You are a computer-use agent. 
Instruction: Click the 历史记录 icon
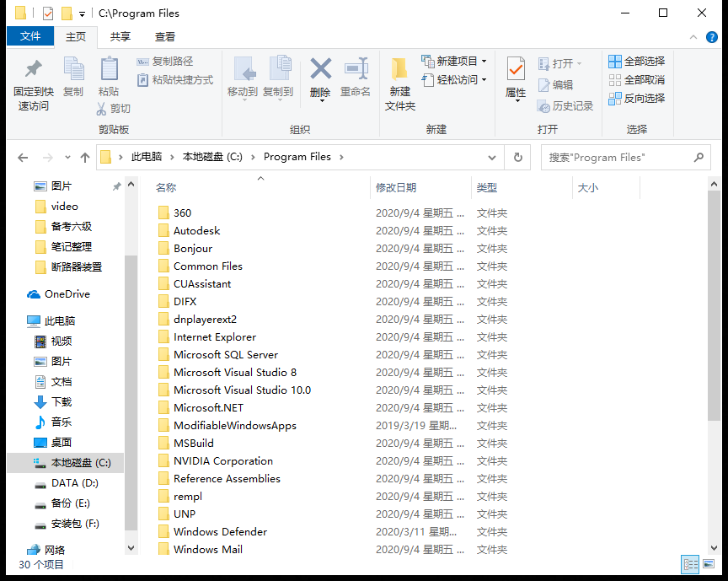[543, 106]
